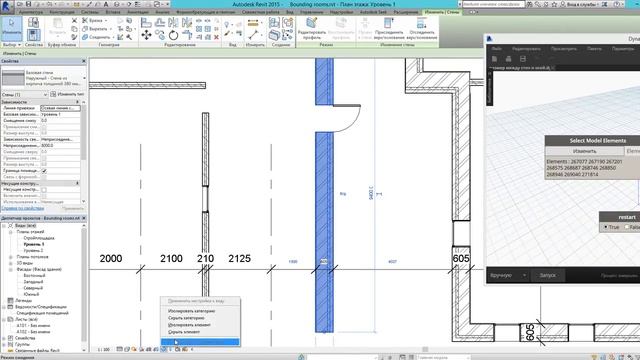Open the Dynamo run mode dropdown at bottom

[x=509, y=276]
